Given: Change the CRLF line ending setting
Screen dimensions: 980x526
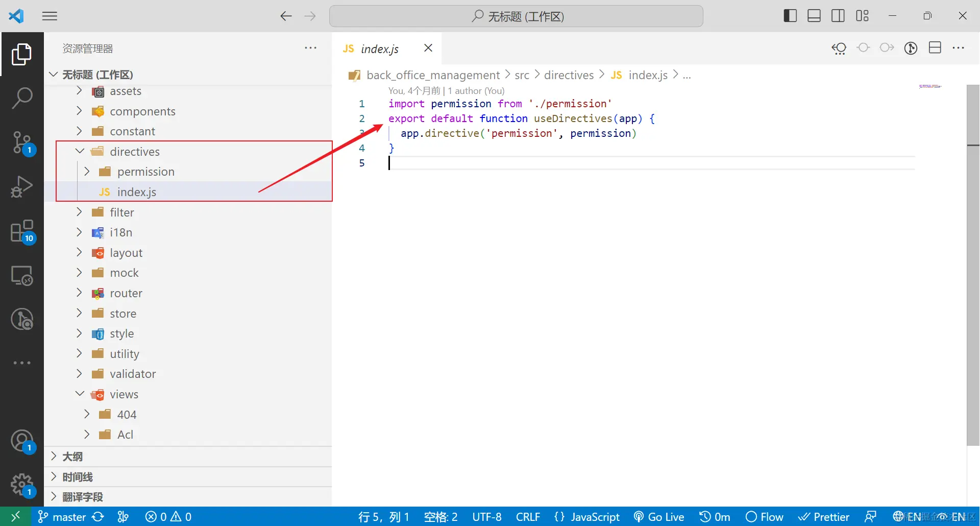Looking at the screenshot, I should pos(528,517).
